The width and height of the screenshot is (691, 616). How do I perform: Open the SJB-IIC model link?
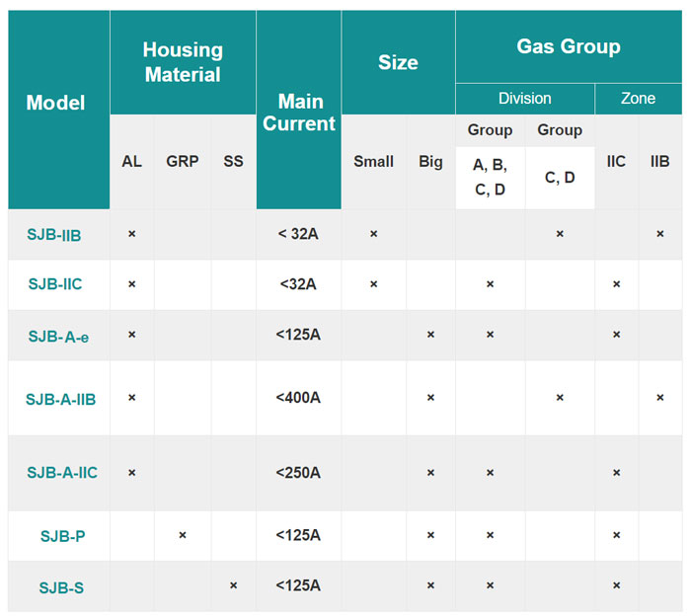(x=55, y=284)
